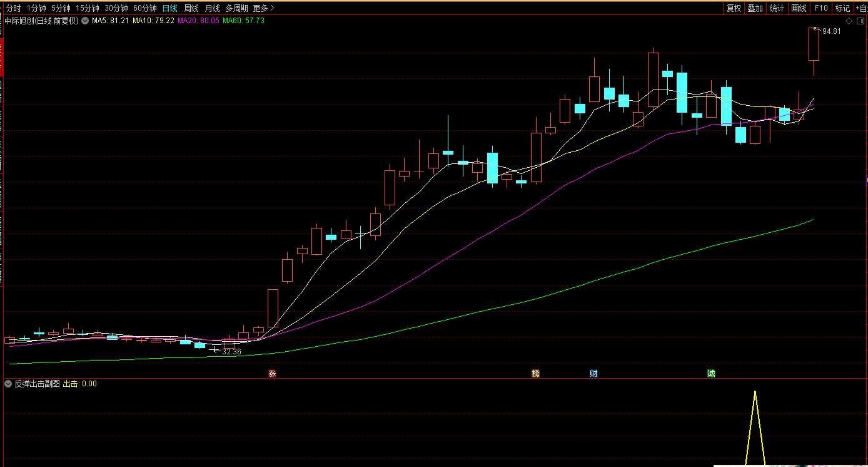Open the 画线 drawing tools
This screenshot has width=868, height=467.
tap(799, 8)
